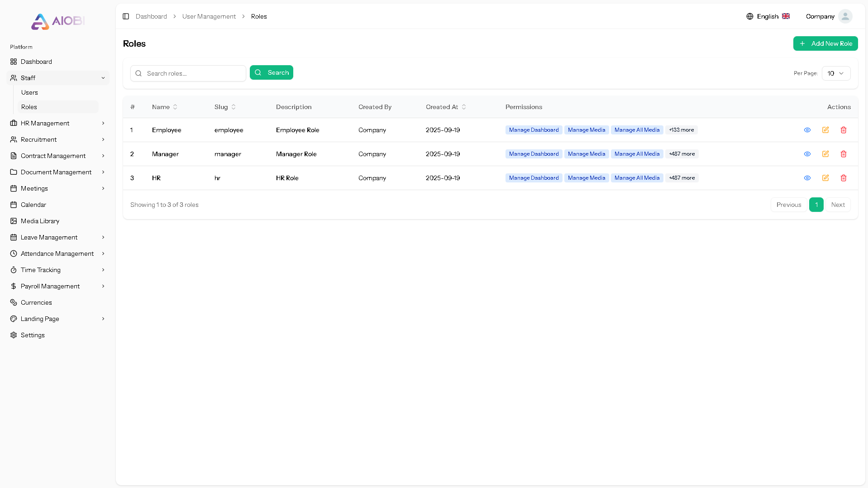Select the Calendar sidebar icon
This screenshot has height=488, width=868.
coord(14,205)
